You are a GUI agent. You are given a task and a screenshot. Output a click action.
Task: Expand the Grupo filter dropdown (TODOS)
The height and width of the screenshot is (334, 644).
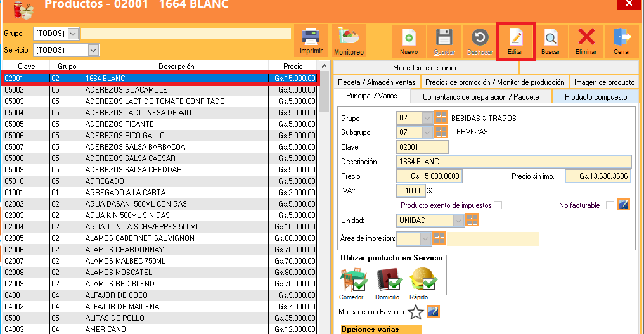[73, 34]
